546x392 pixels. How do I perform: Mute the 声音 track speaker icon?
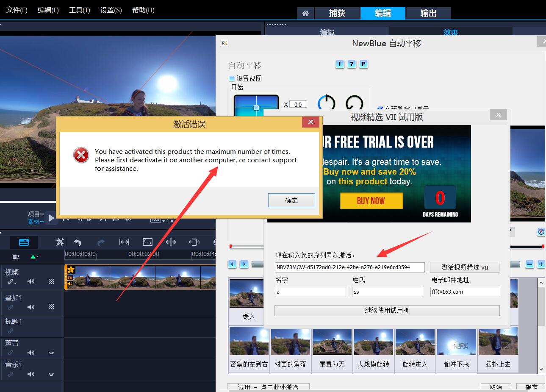click(31, 352)
